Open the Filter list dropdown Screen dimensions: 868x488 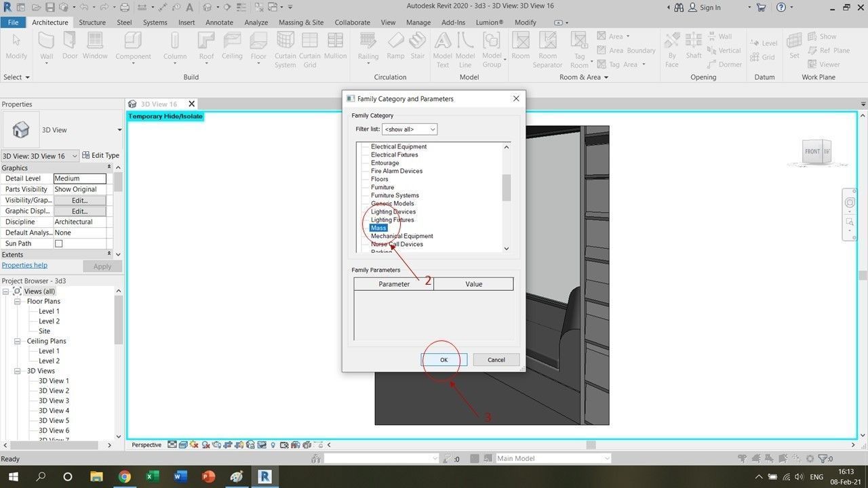point(410,129)
